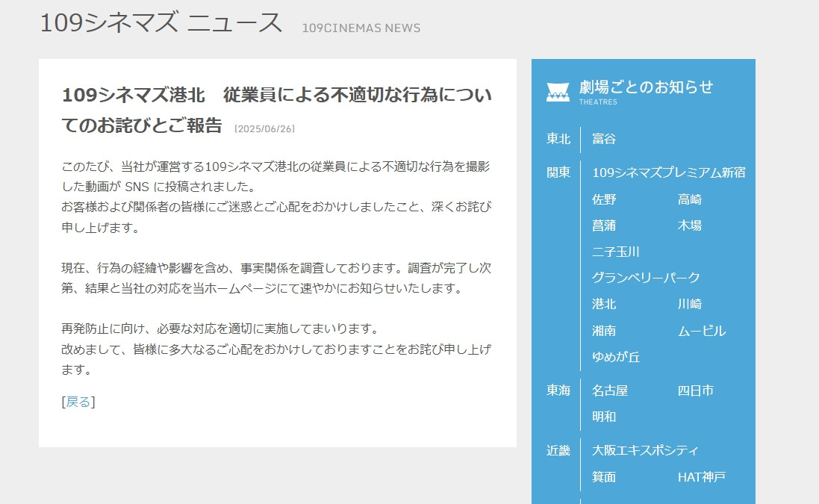
Task: Open the 四日市 theater page
Action: [x=696, y=391]
